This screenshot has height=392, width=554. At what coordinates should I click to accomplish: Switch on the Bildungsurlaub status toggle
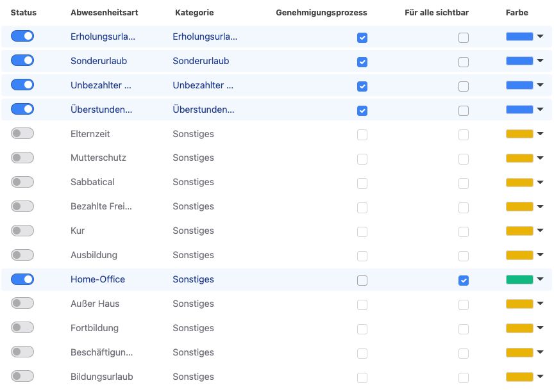click(x=22, y=376)
